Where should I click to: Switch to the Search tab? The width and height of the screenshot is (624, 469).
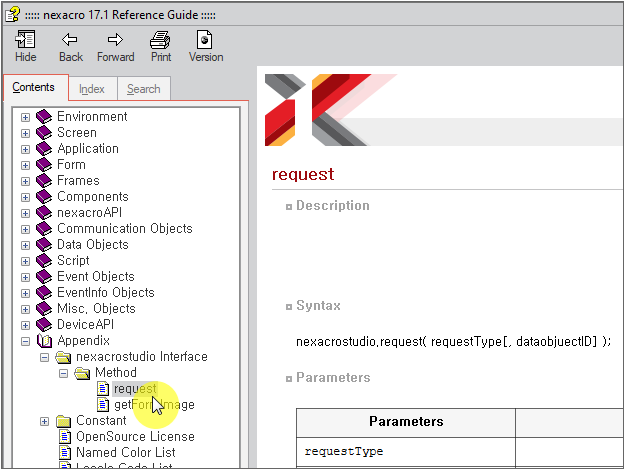pos(143,89)
